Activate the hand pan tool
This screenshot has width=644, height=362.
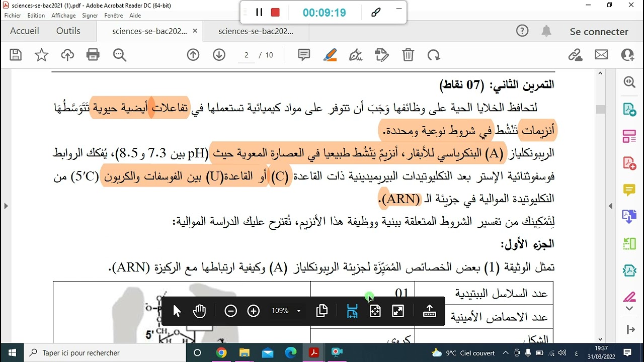(199, 311)
